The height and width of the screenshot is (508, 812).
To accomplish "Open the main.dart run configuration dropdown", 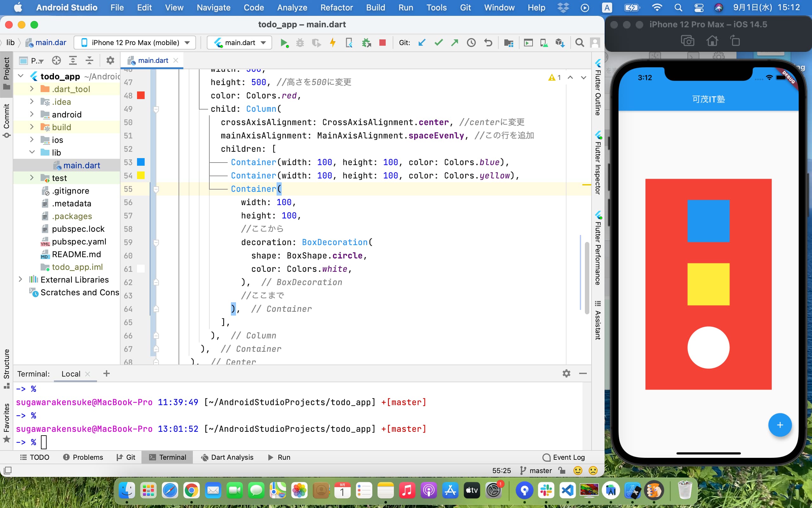I will pyautogui.click(x=239, y=43).
